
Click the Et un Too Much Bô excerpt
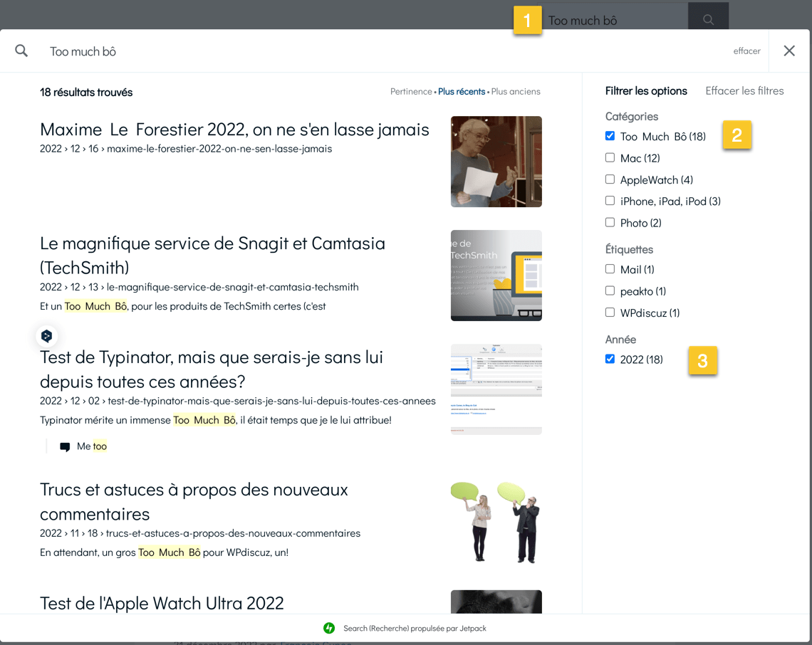183,306
